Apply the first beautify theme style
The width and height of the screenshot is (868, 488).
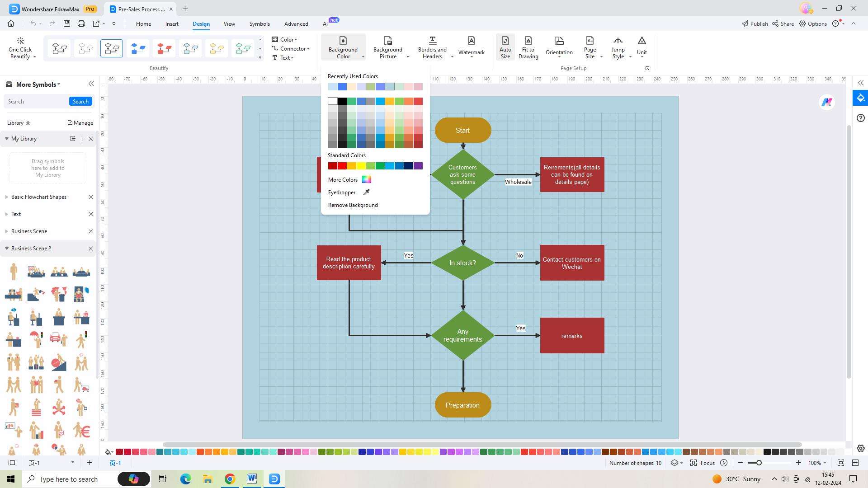pyautogui.click(x=59, y=48)
